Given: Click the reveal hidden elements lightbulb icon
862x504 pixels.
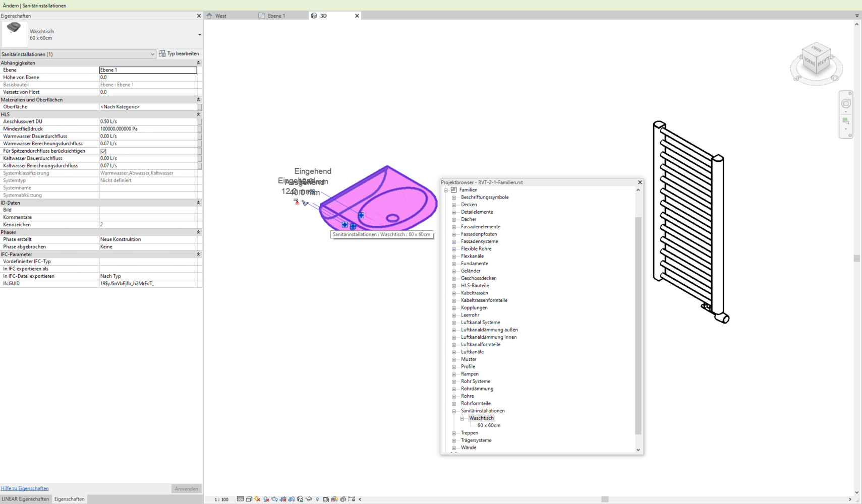Looking at the screenshot, I should (x=317, y=499).
